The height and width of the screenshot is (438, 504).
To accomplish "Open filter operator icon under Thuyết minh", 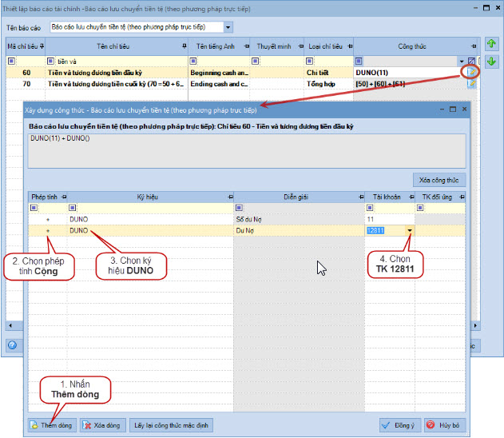I will 256,61.
